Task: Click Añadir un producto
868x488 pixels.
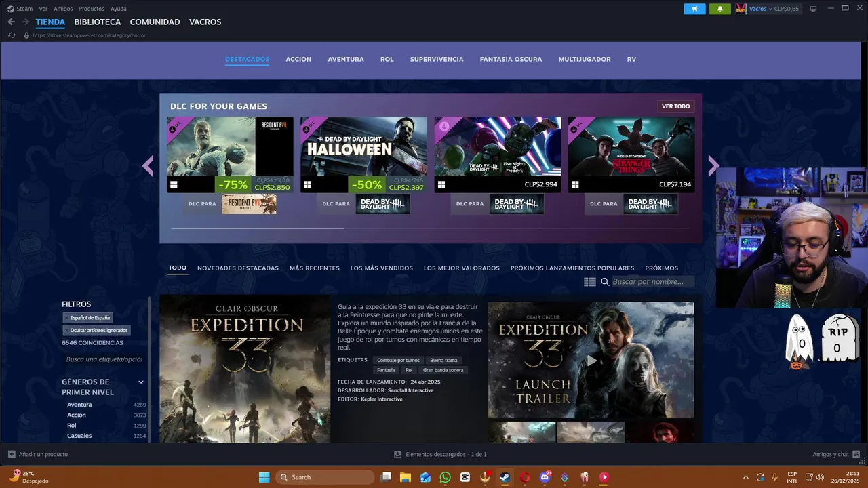Action: click(x=38, y=454)
